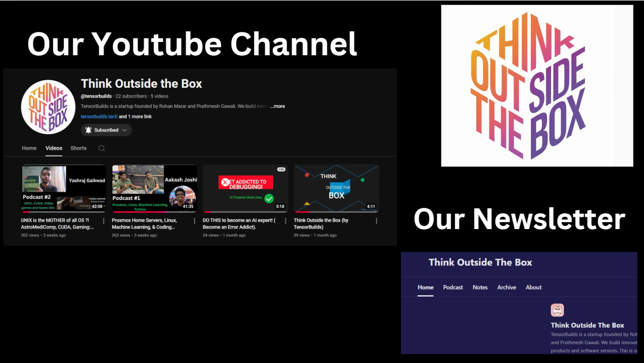644x363 pixels.
Task: Open three-dot menu for TensorBuilds intro video
Action: pos(376,221)
